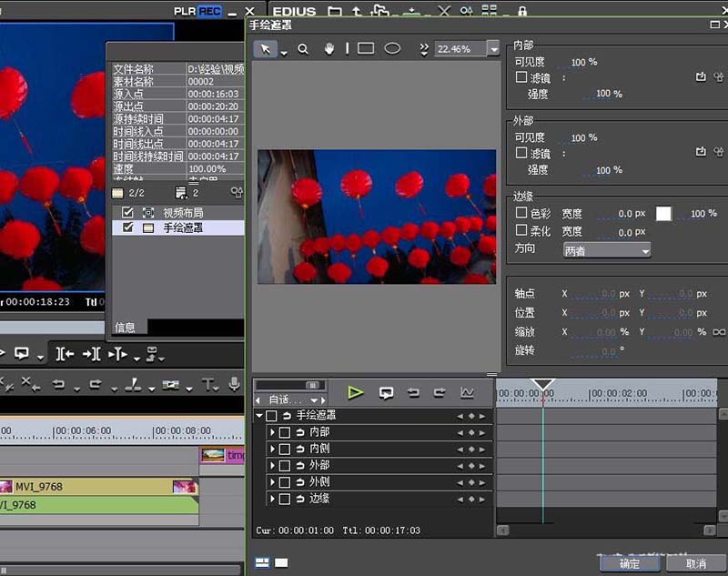Viewport: 728px width, 576px height.
Task: Click the 确定 confirm button
Action: (x=628, y=563)
